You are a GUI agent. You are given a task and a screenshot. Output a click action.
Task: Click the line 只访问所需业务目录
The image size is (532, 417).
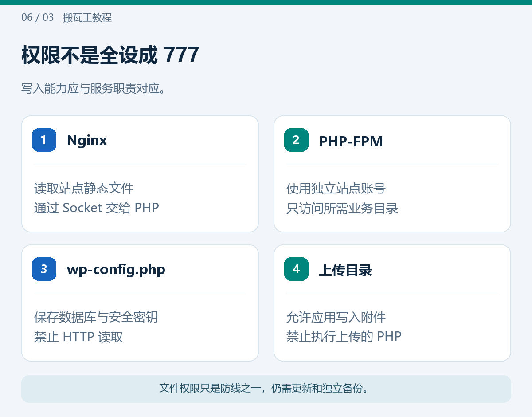(342, 208)
